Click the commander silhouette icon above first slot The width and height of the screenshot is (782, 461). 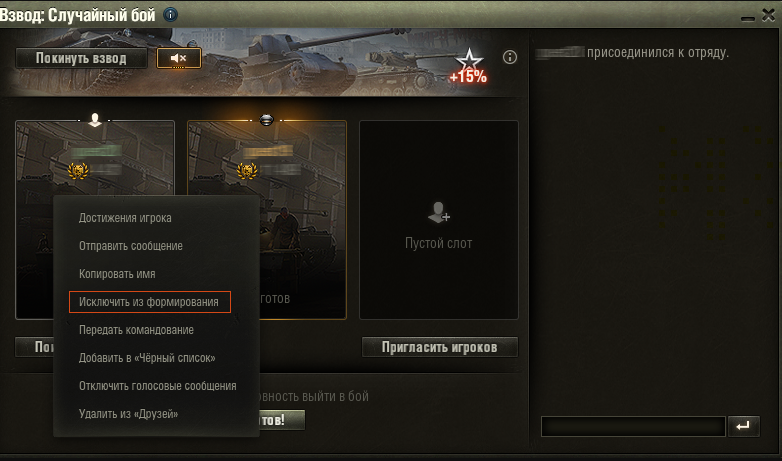coord(95,120)
